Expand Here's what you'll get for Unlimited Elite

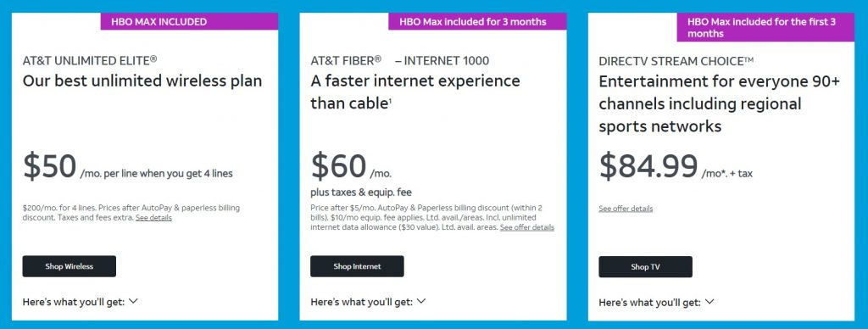pyautogui.click(x=81, y=302)
